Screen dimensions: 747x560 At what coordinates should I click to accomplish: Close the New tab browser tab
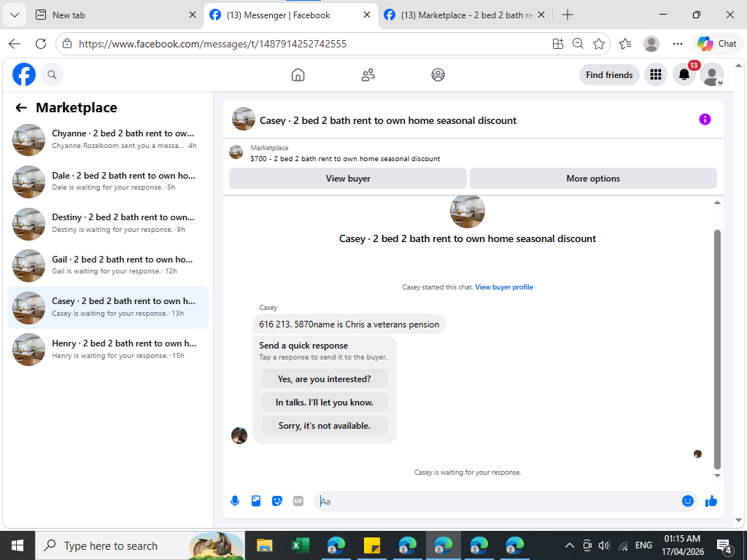(193, 15)
